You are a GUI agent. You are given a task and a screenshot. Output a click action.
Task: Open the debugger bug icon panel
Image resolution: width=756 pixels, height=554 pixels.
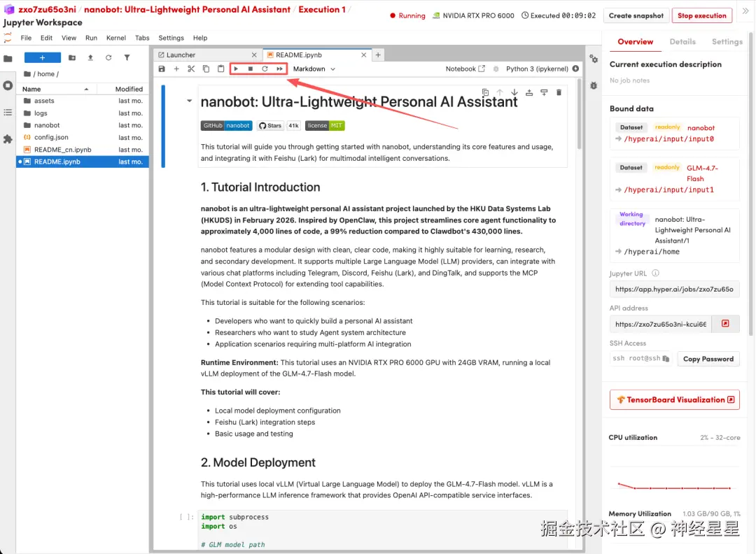point(594,85)
